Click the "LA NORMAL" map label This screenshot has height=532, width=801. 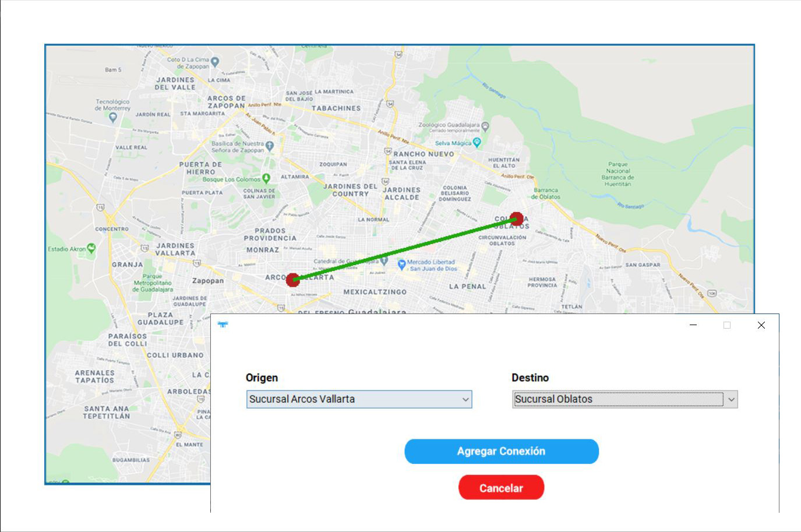(373, 220)
